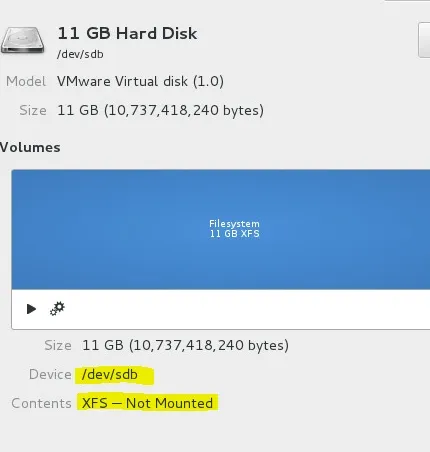Click the Filesystem text inside volume block
430x452 pixels.
point(234,224)
